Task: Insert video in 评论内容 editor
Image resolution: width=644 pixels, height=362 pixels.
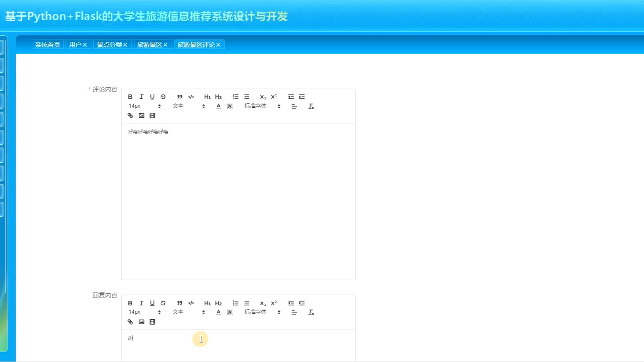Action: coord(152,116)
